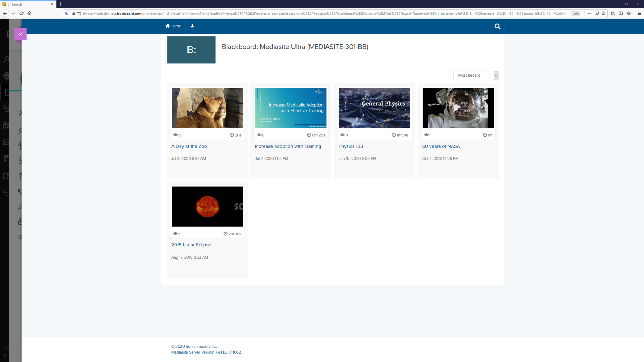Open the astronaut NASA thumbnail
Viewport: 644px width, 362px height.
[458, 108]
